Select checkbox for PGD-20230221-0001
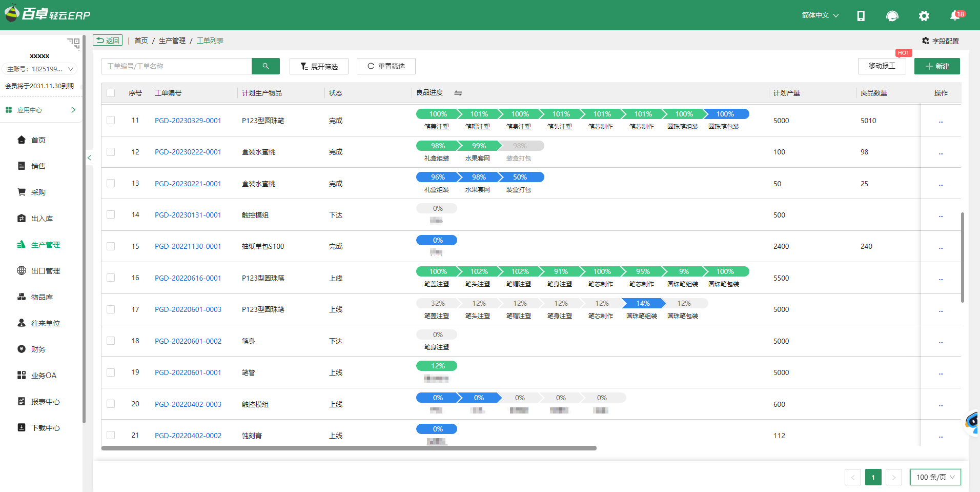 click(111, 183)
